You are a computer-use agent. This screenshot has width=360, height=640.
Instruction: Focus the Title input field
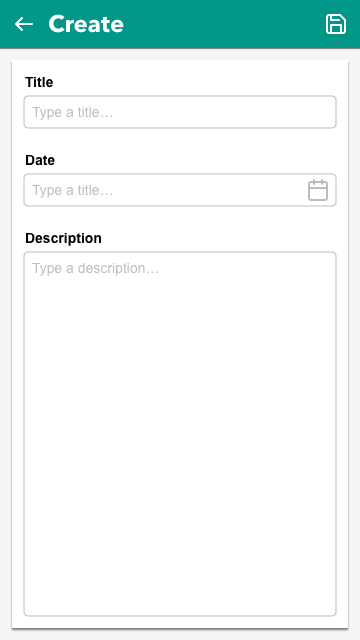tap(180, 112)
